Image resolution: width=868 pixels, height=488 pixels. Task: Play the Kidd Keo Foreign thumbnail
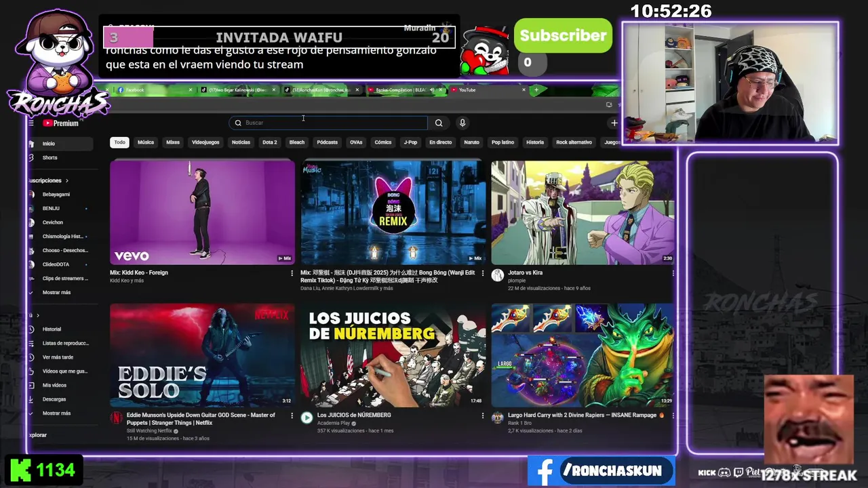coord(202,212)
